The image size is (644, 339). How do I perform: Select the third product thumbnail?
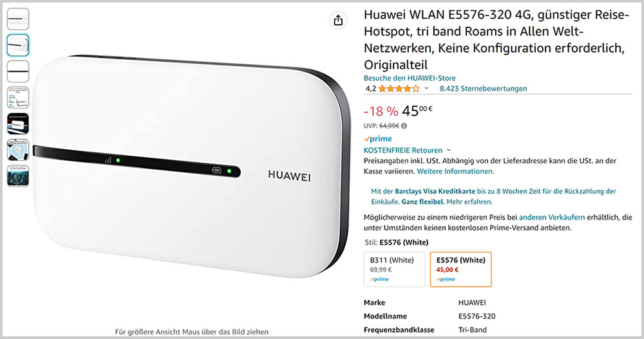[18, 71]
